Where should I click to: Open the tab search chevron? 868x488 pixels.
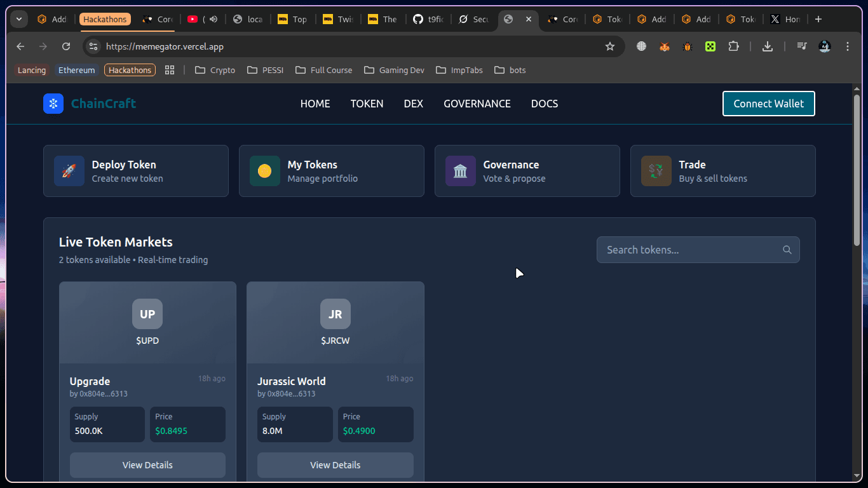pos(18,19)
